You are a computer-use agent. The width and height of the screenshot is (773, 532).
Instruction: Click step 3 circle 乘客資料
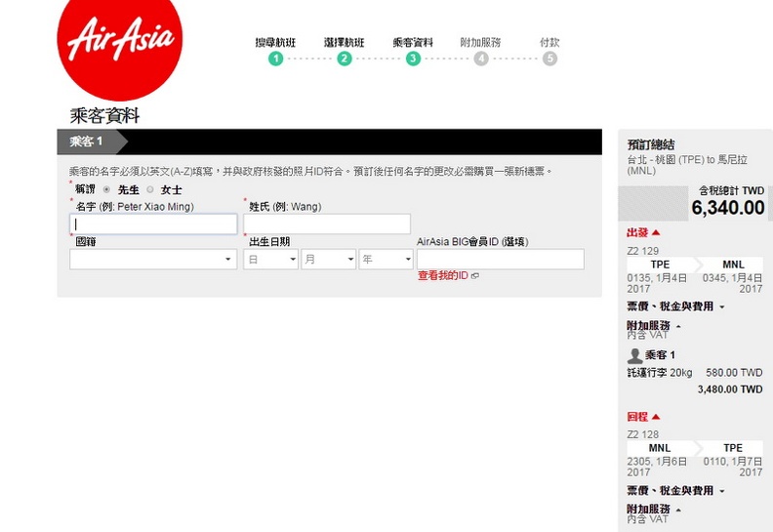click(x=413, y=59)
